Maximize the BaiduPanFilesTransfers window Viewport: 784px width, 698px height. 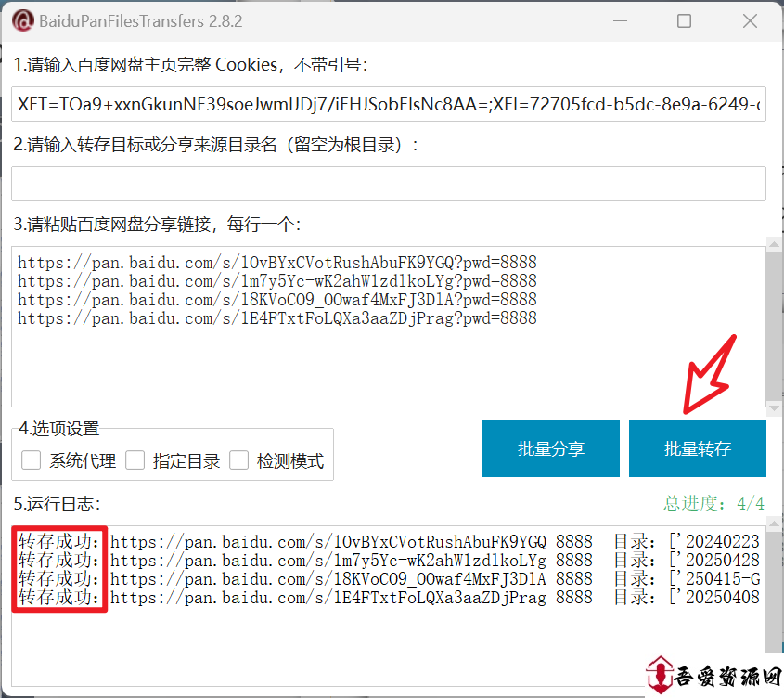coord(684,21)
